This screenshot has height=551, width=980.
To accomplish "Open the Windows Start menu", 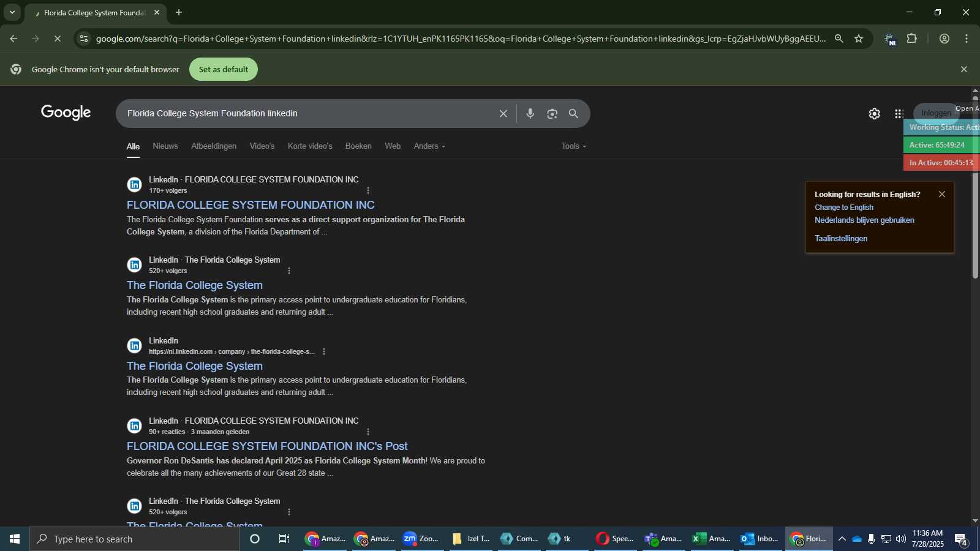I will click(15, 539).
